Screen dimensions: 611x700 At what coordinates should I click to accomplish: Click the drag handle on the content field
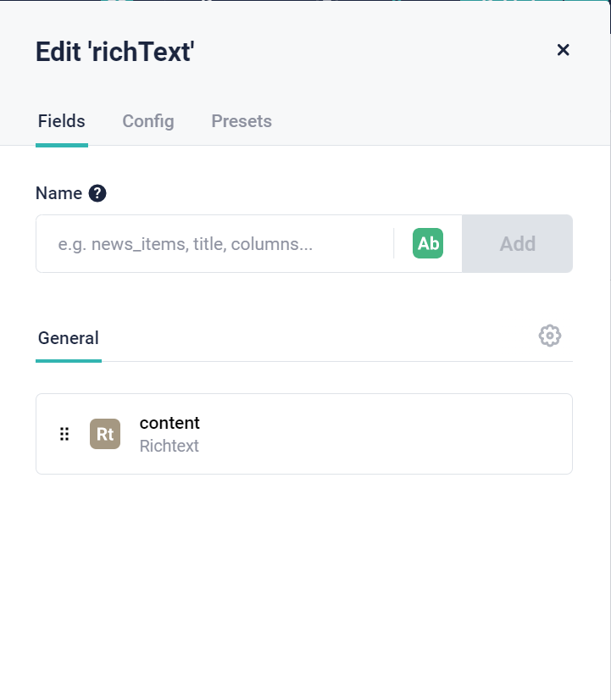[x=64, y=433]
